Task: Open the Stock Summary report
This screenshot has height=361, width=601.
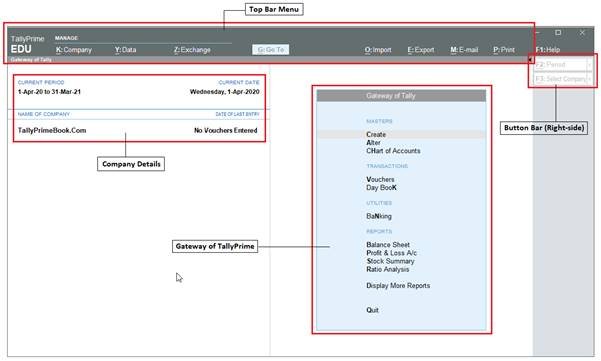Action: (x=390, y=261)
